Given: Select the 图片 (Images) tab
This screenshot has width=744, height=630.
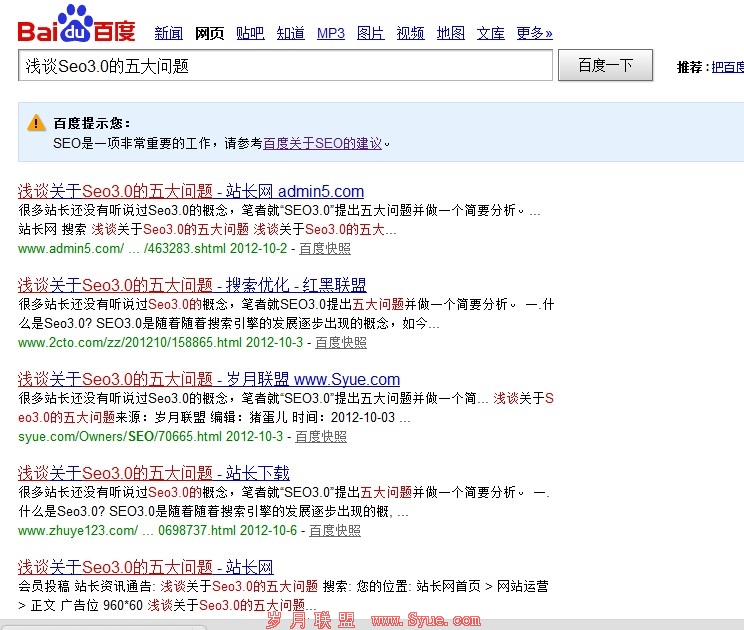Looking at the screenshot, I should 370,33.
